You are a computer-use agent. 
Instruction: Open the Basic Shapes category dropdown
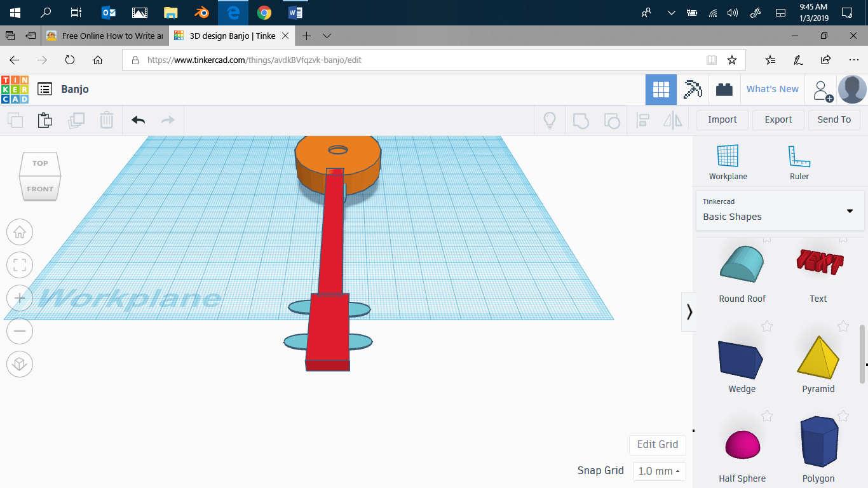[x=780, y=210]
